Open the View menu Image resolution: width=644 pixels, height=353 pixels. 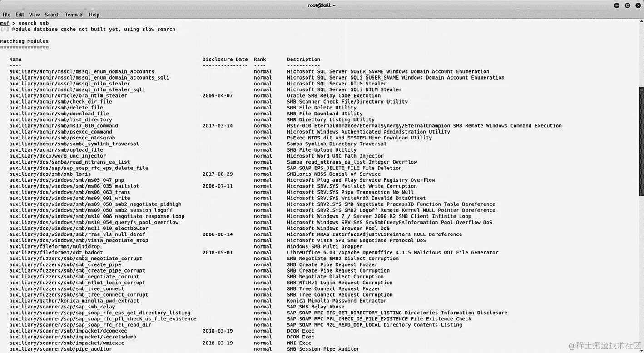click(35, 15)
